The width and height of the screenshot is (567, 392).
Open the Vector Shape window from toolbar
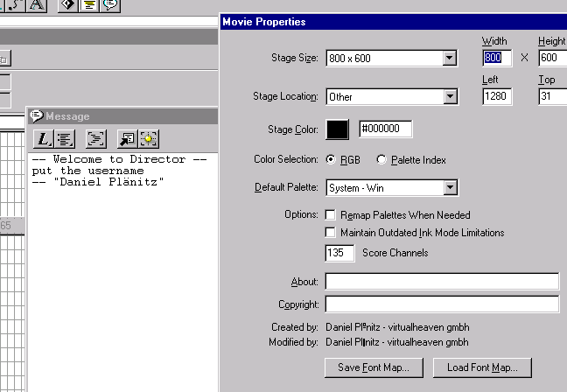pos(16,5)
